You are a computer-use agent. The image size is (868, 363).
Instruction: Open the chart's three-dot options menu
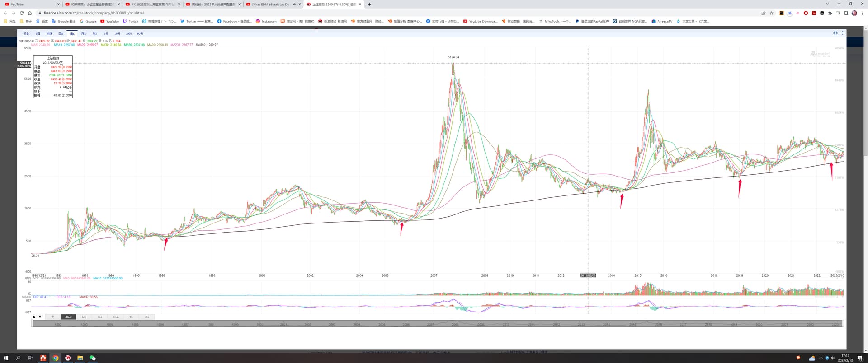842,33
